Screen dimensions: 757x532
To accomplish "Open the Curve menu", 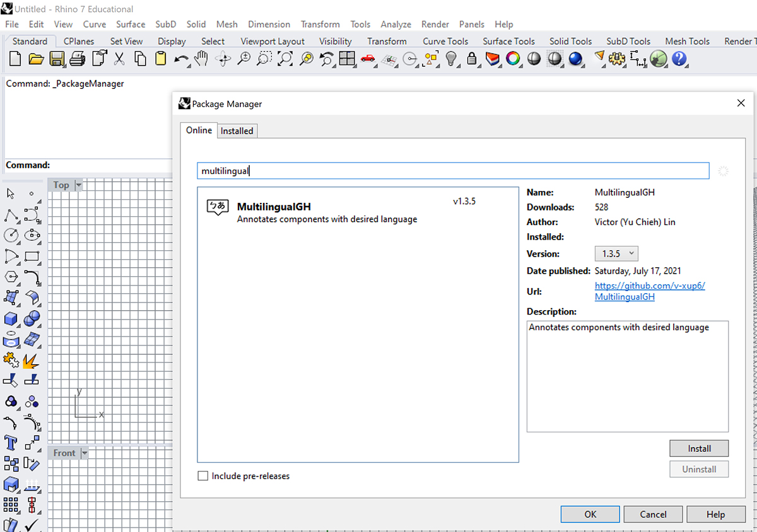I will click(95, 24).
